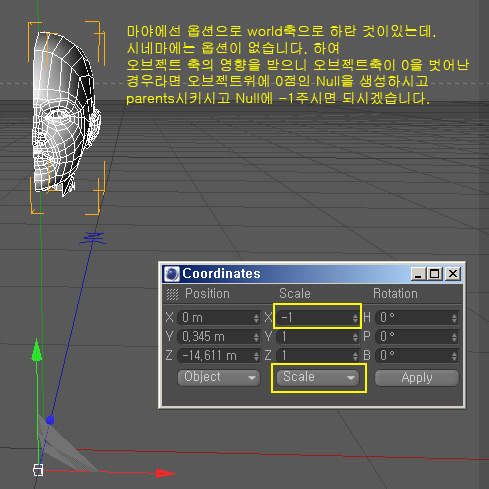This screenshot has height=489, width=489.
Task: Click the dotted grip handle beside Position
Action: pos(172,294)
